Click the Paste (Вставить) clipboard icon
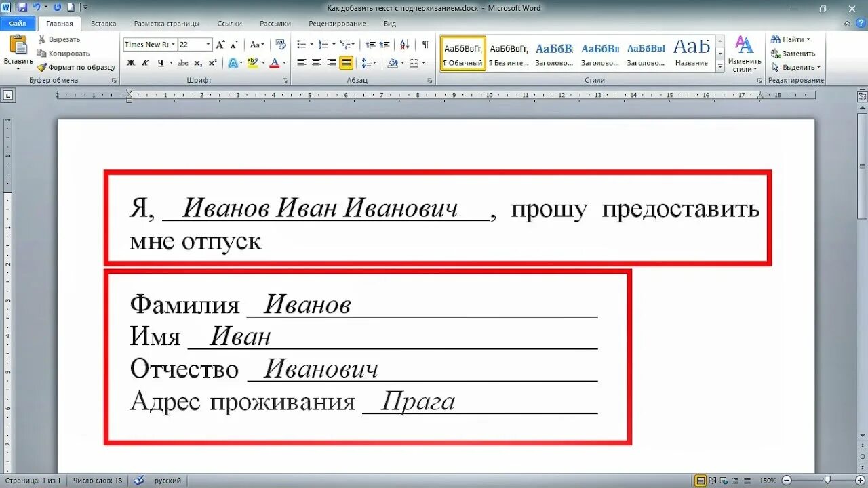Image resolution: width=868 pixels, height=488 pixels. pyautogui.click(x=18, y=45)
